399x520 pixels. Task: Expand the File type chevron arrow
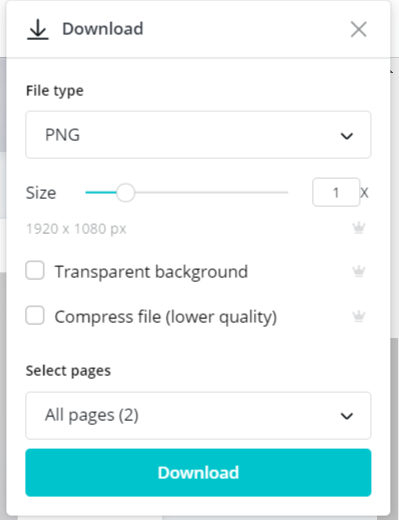(x=347, y=136)
